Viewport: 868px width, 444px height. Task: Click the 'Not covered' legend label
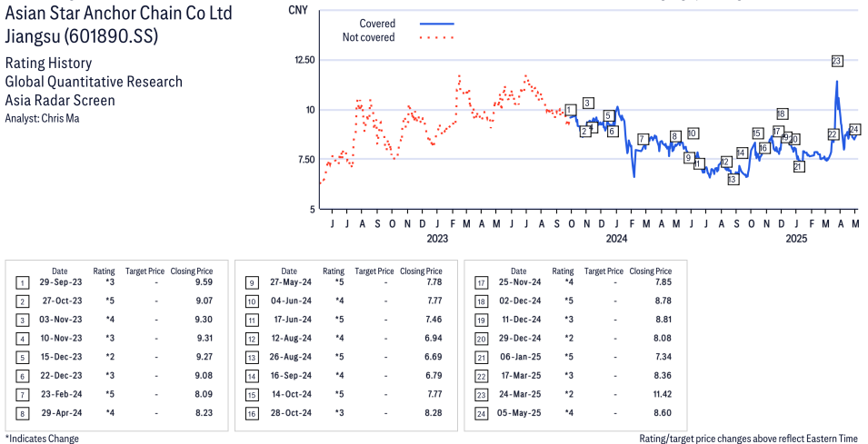369,37
